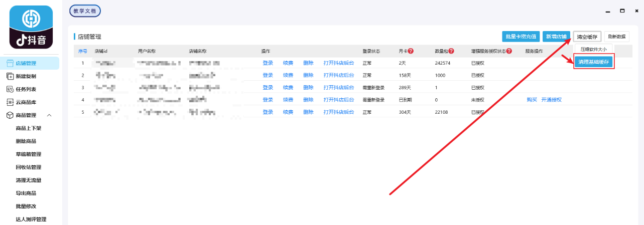Image resolution: width=644 pixels, height=225 pixels.
Task: Click the 店铺名称 column header
Action: coord(198,51)
